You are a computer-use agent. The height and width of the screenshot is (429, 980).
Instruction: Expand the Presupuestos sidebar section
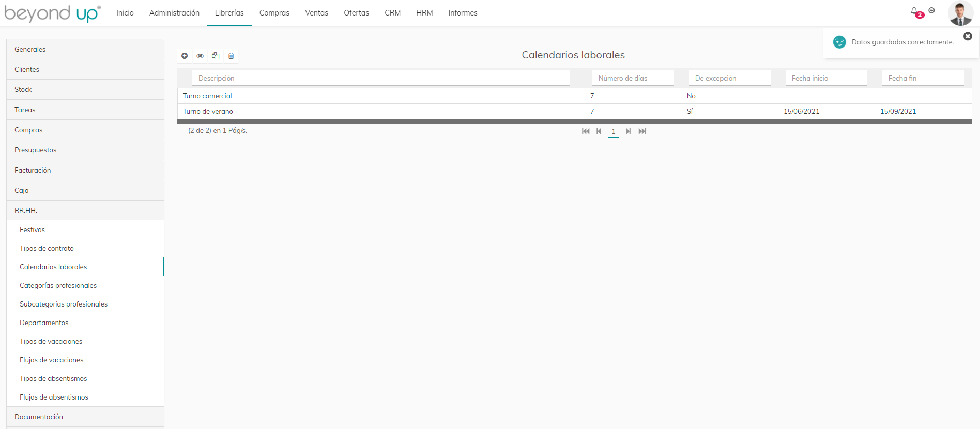pos(85,150)
